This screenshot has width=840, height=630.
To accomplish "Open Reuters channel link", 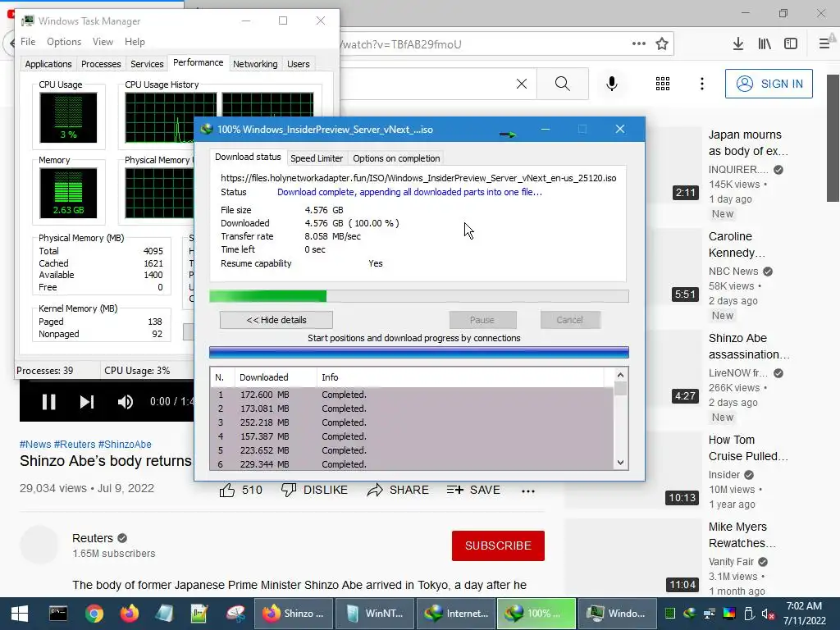I will pyautogui.click(x=93, y=538).
